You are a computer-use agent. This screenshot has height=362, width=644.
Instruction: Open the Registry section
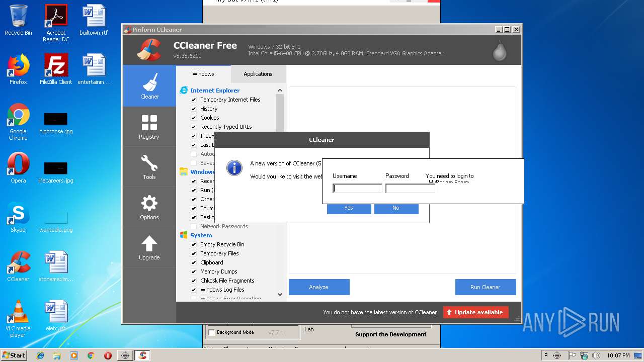click(149, 127)
